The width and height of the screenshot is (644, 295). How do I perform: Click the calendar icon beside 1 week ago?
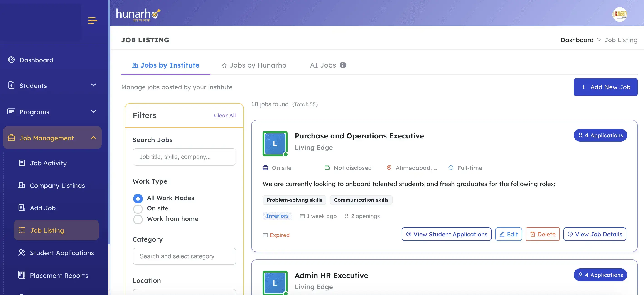(x=302, y=216)
